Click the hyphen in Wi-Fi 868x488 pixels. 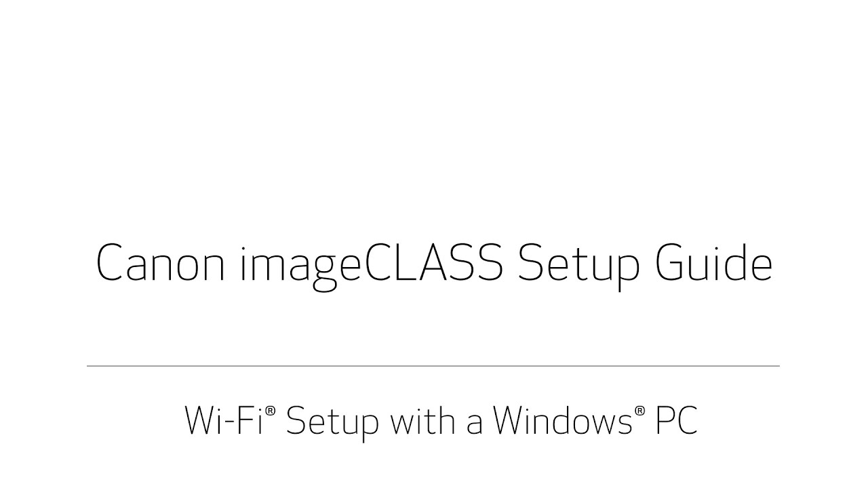tap(235, 424)
